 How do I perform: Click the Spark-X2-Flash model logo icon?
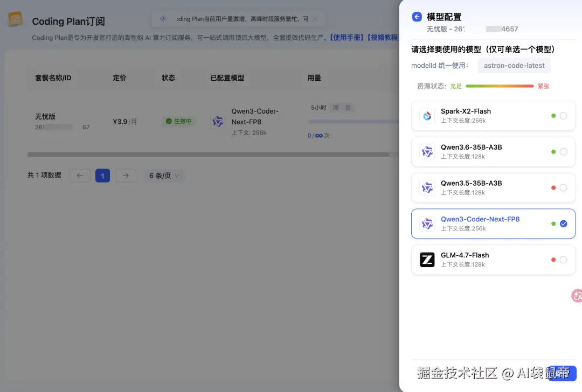click(x=427, y=116)
